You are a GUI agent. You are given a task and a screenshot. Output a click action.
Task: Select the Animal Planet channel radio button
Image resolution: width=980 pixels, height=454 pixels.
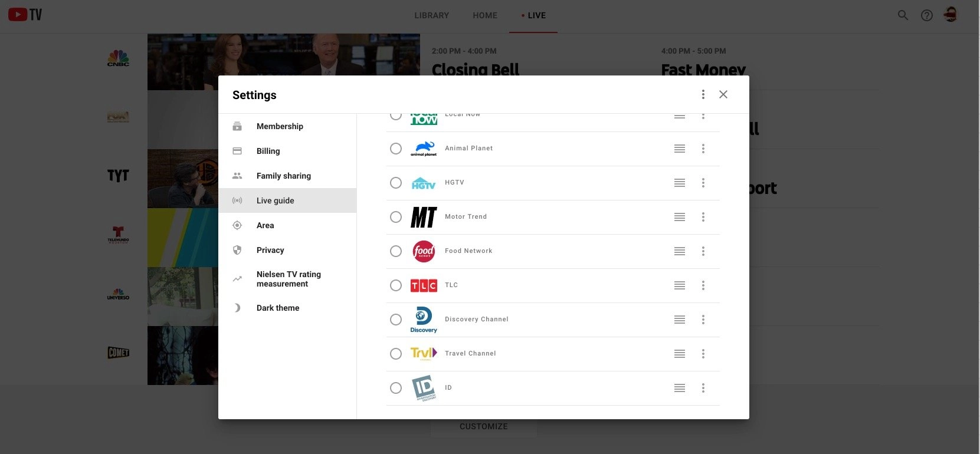pos(396,149)
